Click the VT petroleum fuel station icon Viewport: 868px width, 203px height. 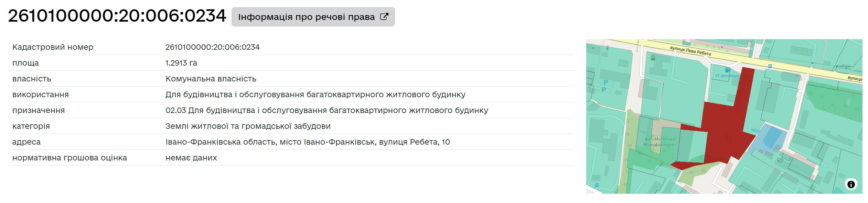[x=728, y=70]
